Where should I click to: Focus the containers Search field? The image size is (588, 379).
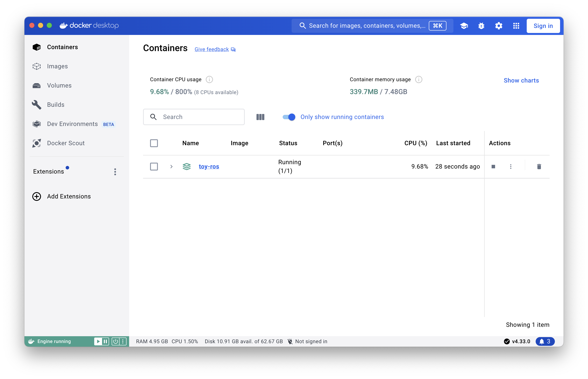pos(194,117)
